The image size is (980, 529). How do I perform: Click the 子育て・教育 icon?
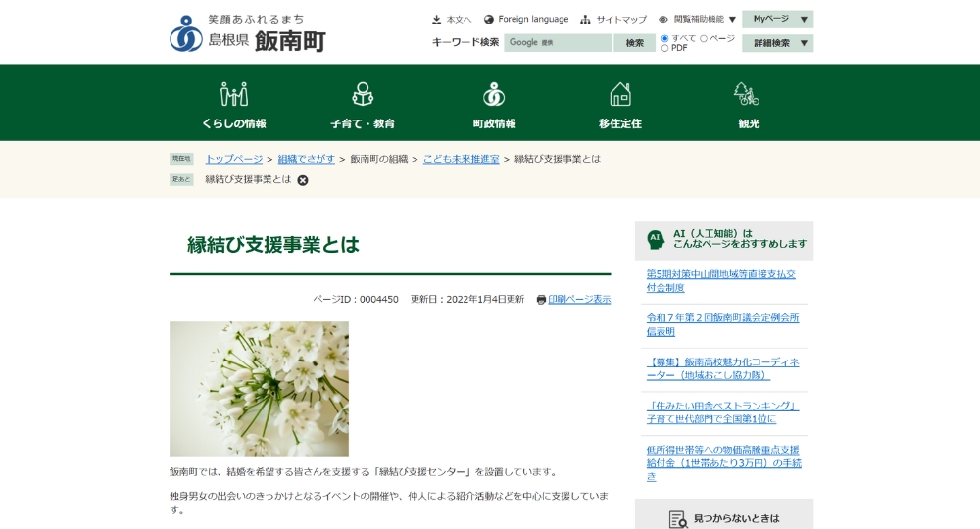tap(363, 94)
